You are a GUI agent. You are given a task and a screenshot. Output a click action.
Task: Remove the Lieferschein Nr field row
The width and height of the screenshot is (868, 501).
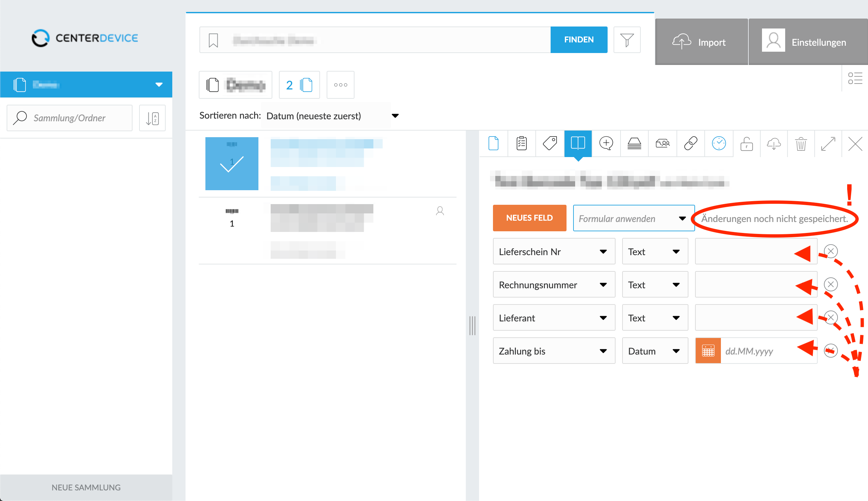(x=831, y=251)
